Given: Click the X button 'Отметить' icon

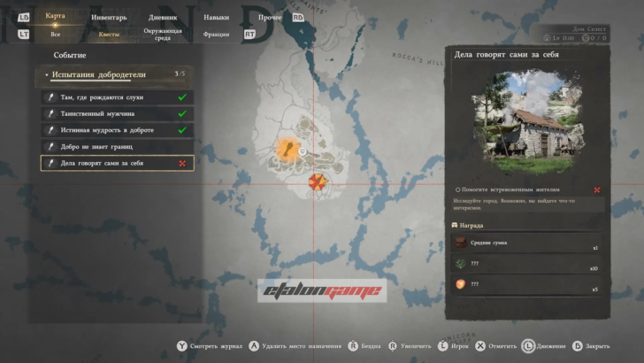Looking at the screenshot, I should [480, 346].
